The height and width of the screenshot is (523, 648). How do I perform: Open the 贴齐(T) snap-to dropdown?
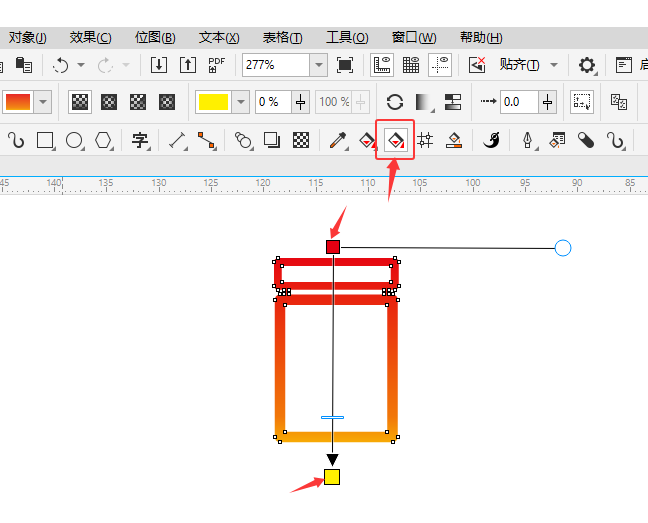[x=529, y=65]
